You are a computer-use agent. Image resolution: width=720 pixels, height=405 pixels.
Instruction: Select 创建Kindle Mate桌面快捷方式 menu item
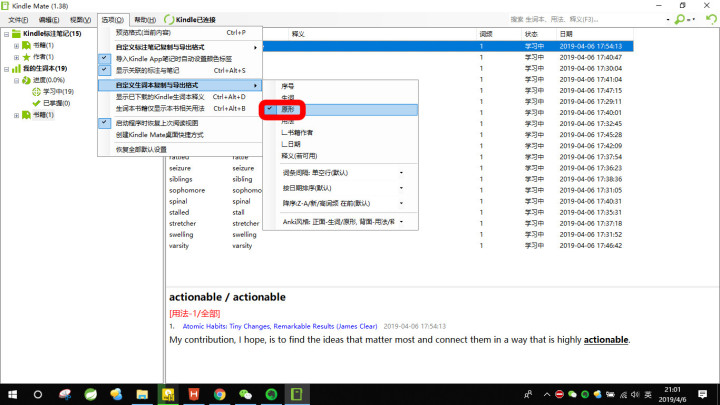pos(180,135)
